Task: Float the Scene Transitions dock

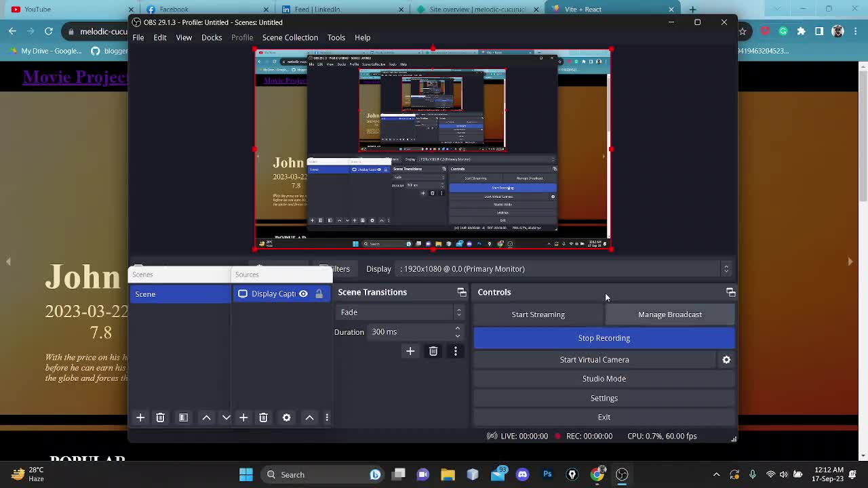Action: [462, 292]
